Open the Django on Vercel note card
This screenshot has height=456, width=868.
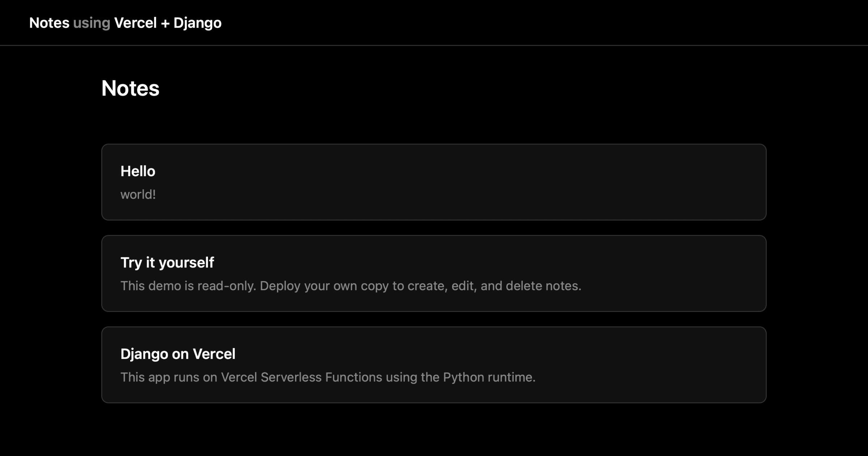click(434, 365)
